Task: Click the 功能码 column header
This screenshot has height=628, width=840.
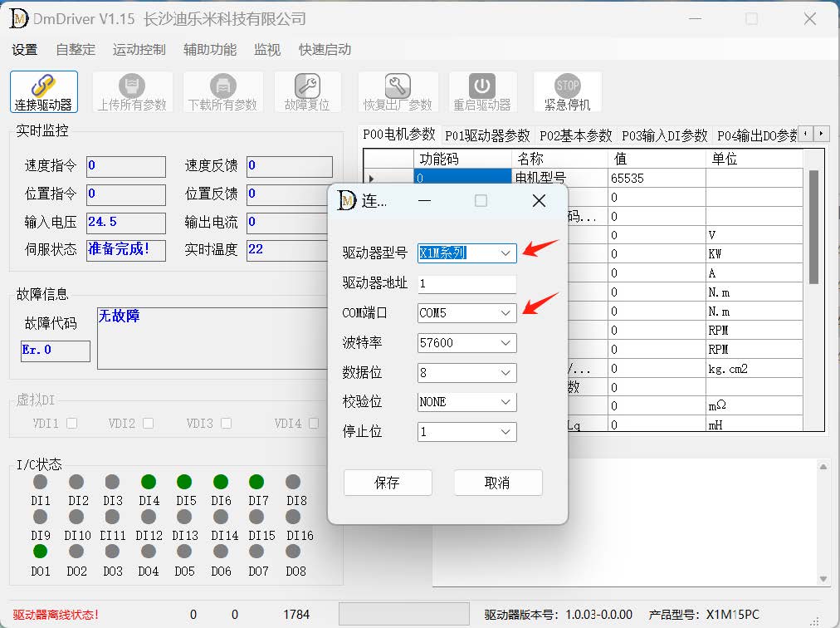Action: tap(463, 159)
